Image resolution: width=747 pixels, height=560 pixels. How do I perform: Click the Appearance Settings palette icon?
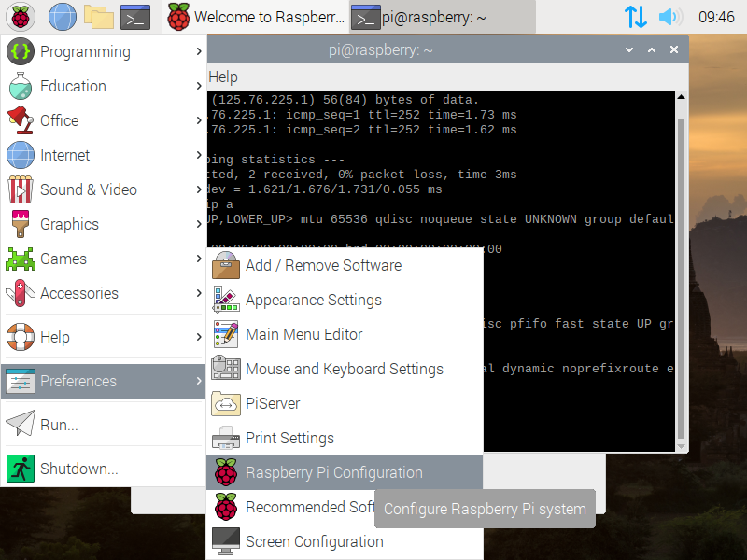226,300
